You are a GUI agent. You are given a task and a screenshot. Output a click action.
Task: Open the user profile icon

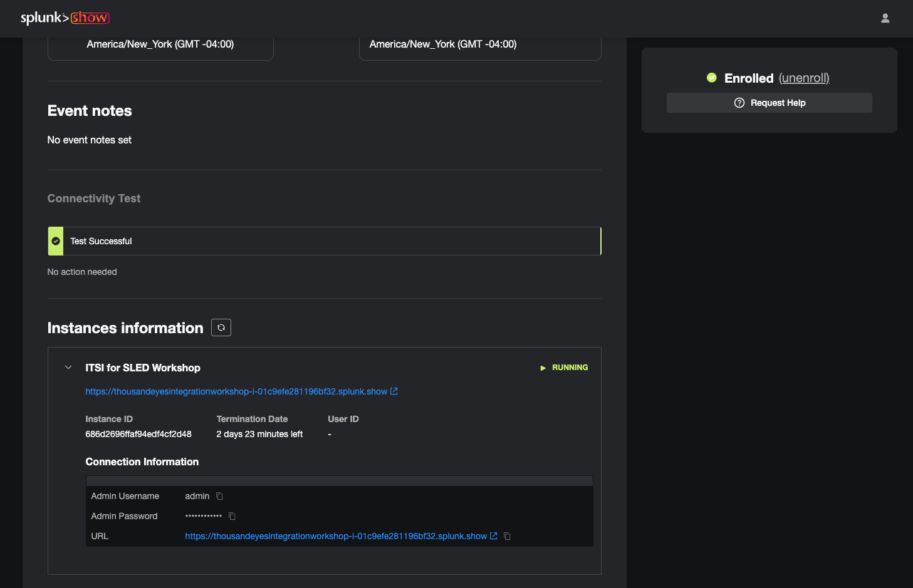(x=885, y=18)
